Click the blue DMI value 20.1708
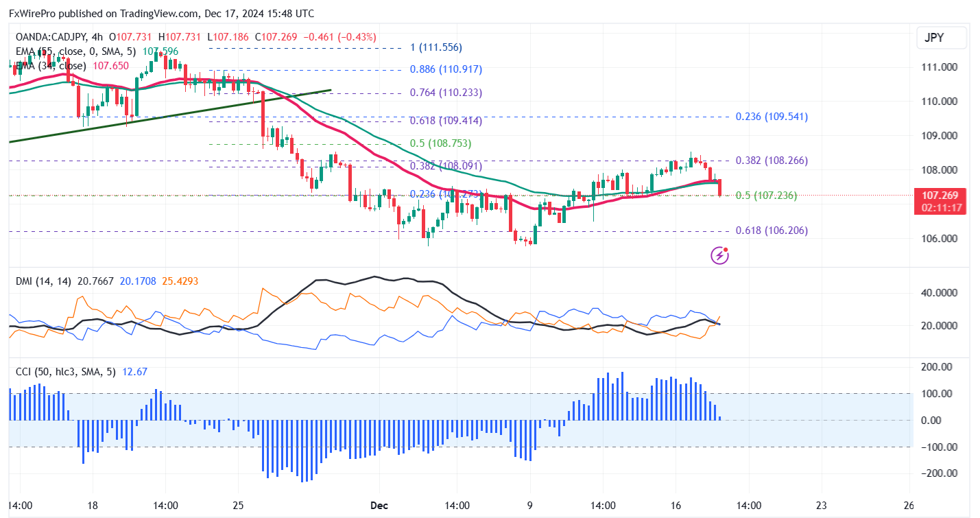Image resolution: width=980 pixels, height=518 pixels. (x=137, y=281)
